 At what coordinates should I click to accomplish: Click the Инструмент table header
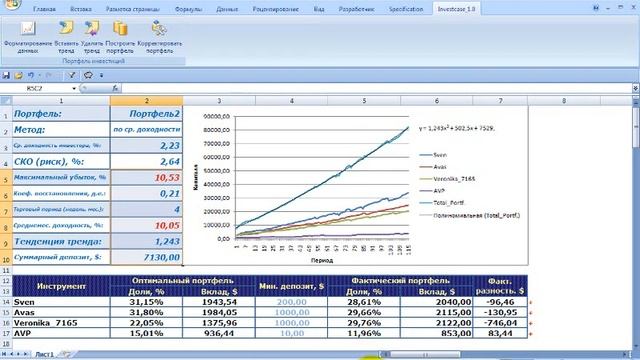61,286
